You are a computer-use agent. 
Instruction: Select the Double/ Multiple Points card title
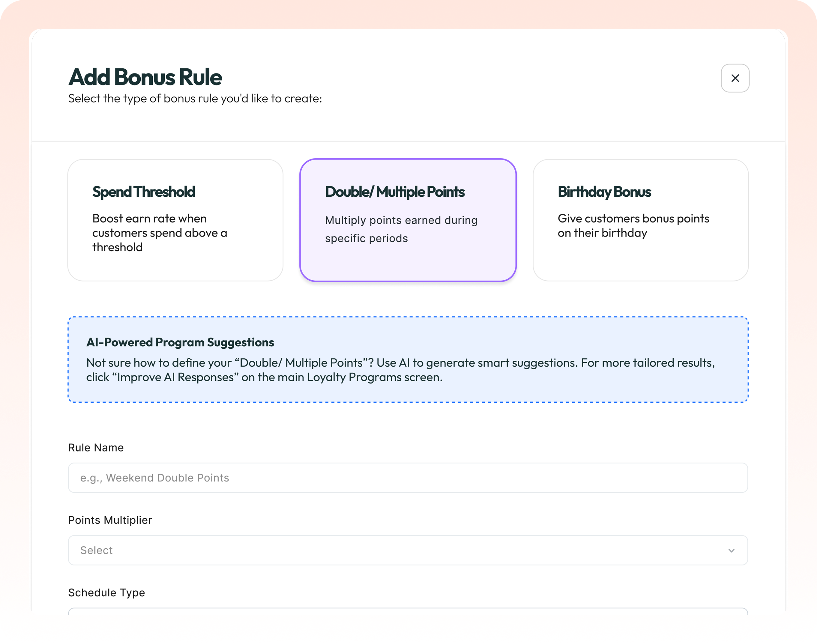[394, 192]
